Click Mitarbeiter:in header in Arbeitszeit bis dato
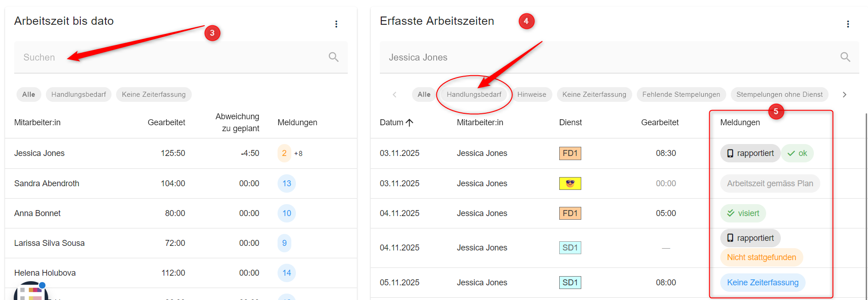This screenshot has height=300, width=868. point(37,122)
